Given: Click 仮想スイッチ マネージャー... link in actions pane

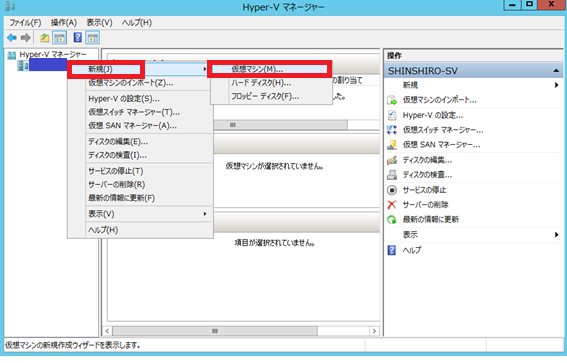Looking at the screenshot, I should [443, 130].
